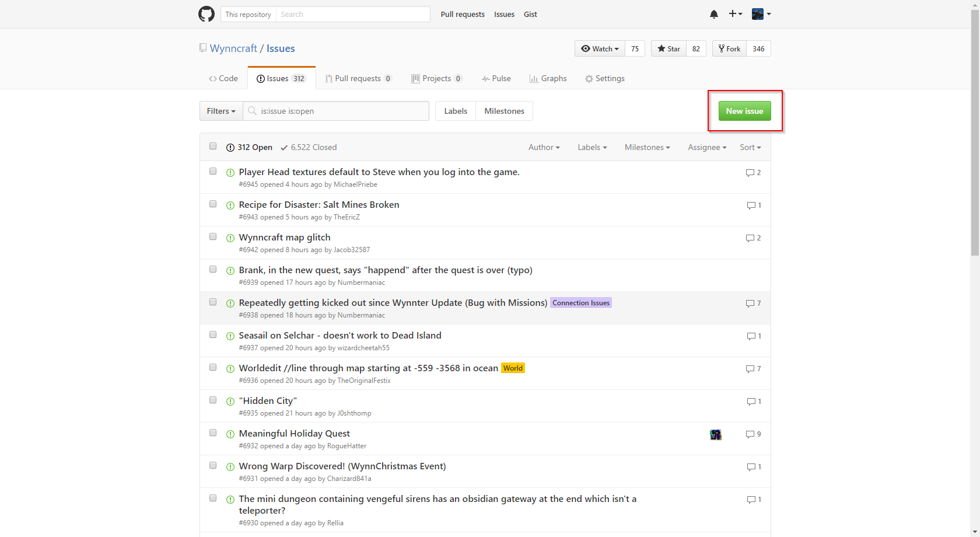
Task: Click the open-issue icon for 'Player Head textures'
Action: [x=230, y=173]
